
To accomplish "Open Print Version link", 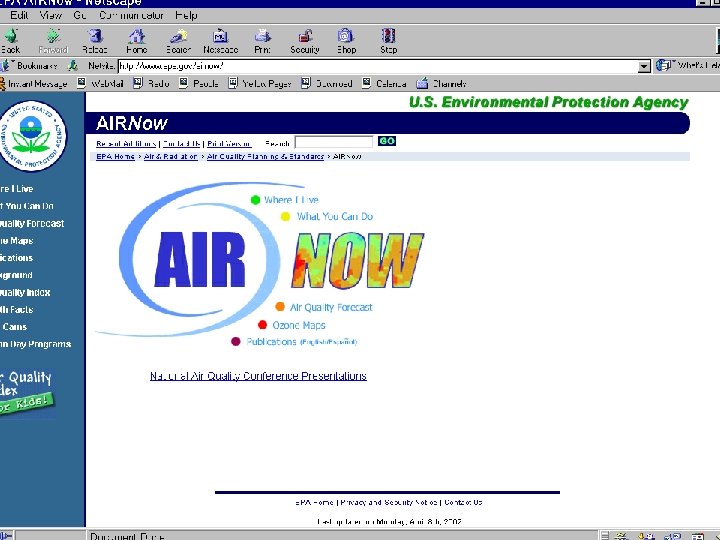I will click(x=229, y=144).
